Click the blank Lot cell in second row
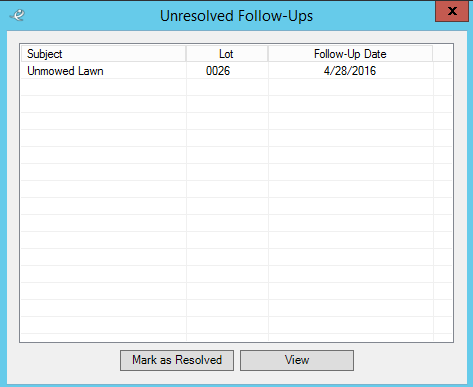 [227, 87]
